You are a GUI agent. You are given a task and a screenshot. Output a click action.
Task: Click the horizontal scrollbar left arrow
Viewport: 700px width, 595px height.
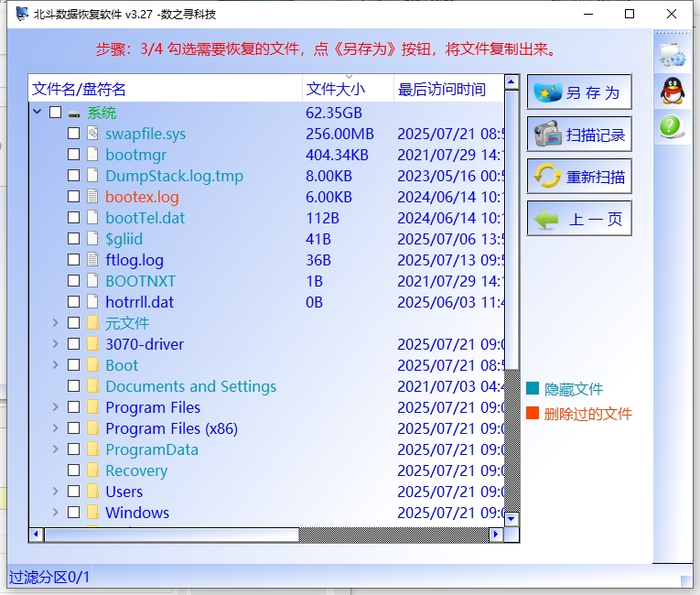[37, 535]
